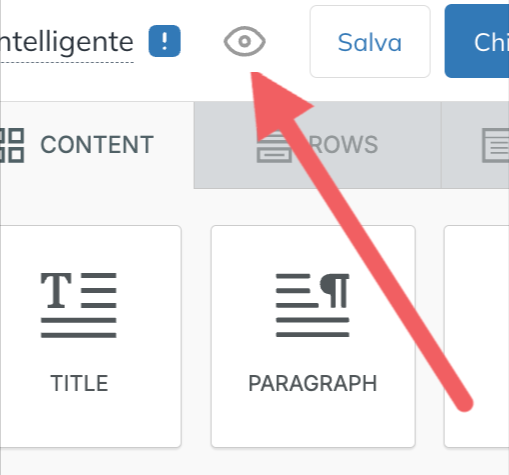Click the PARAGRAPH label text
This screenshot has width=509, height=475.
(x=313, y=383)
